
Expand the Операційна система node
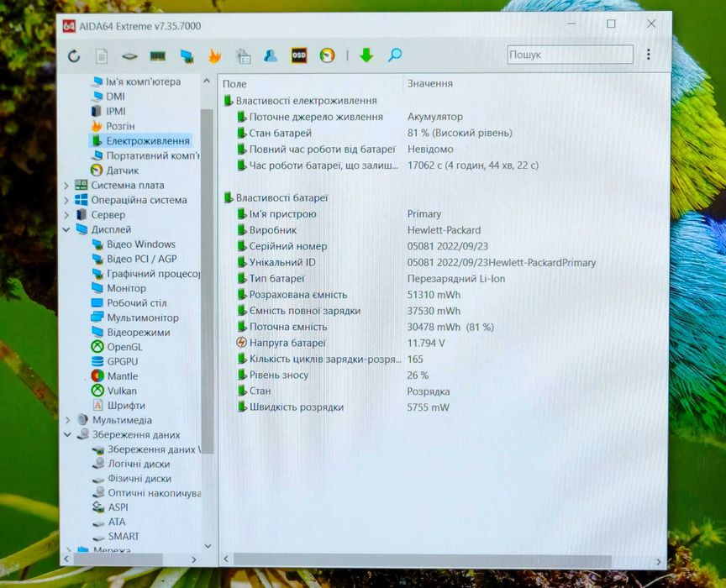coord(66,200)
